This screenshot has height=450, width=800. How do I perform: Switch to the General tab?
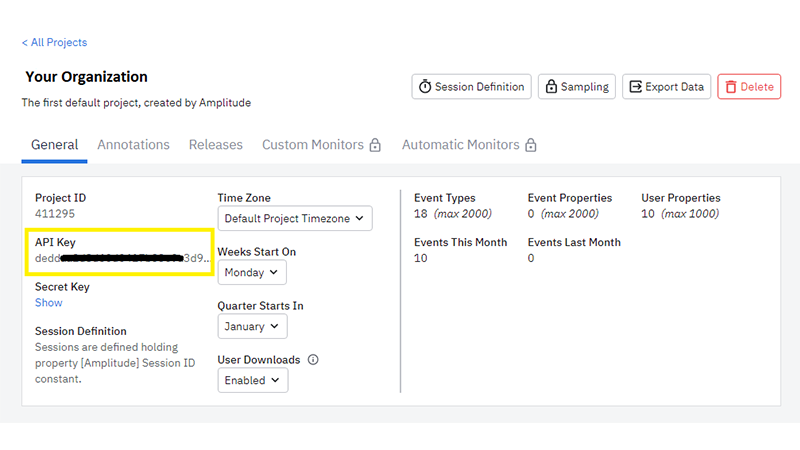click(x=54, y=145)
